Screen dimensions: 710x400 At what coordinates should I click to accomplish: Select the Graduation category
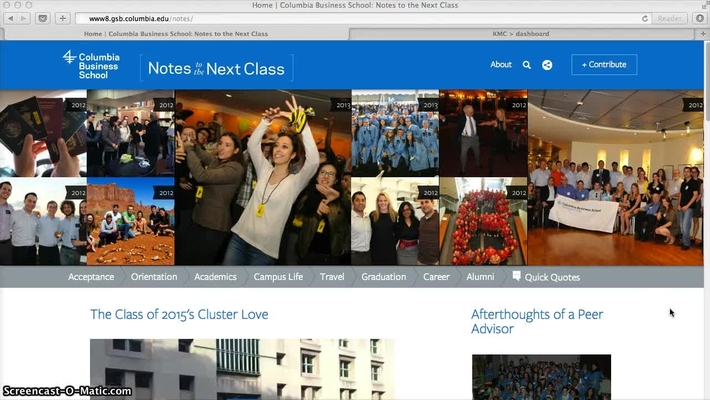(384, 277)
